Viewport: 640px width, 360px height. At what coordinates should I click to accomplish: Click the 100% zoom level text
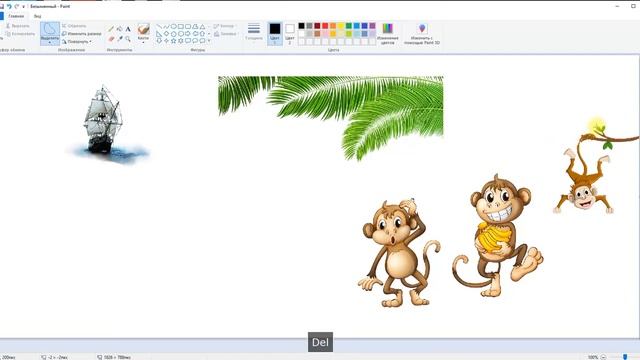pyautogui.click(x=593, y=357)
